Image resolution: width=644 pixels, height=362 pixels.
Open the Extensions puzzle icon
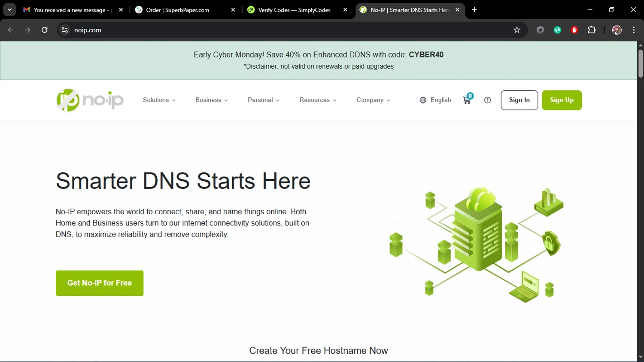click(x=592, y=30)
